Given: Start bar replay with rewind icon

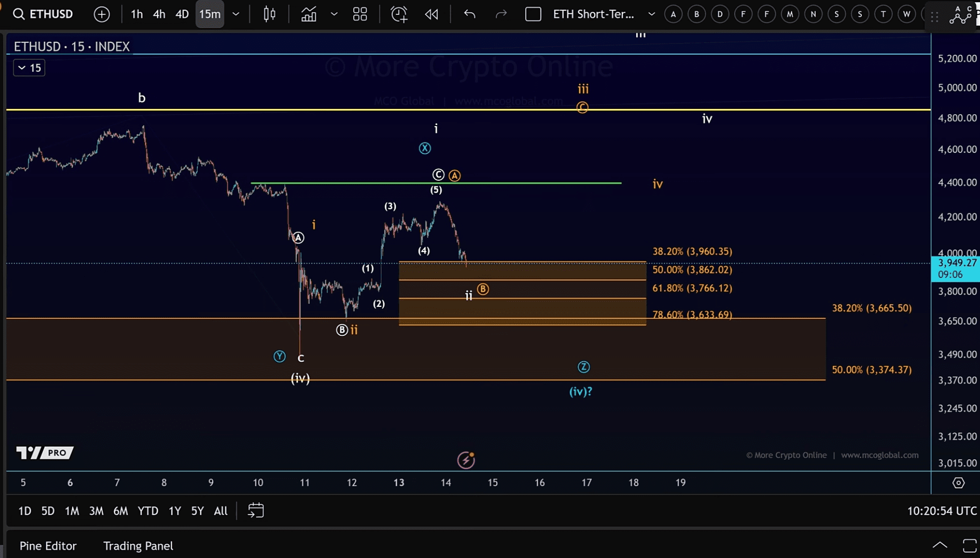Looking at the screenshot, I should tap(432, 14).
